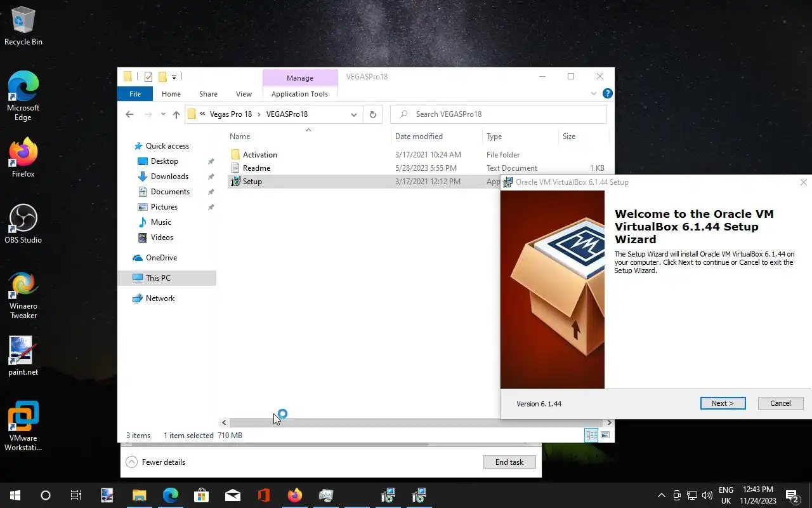This screenshot has height=508, width=812.
Task: Open Documents in the navigation pane
Action: tap(170, 192)
